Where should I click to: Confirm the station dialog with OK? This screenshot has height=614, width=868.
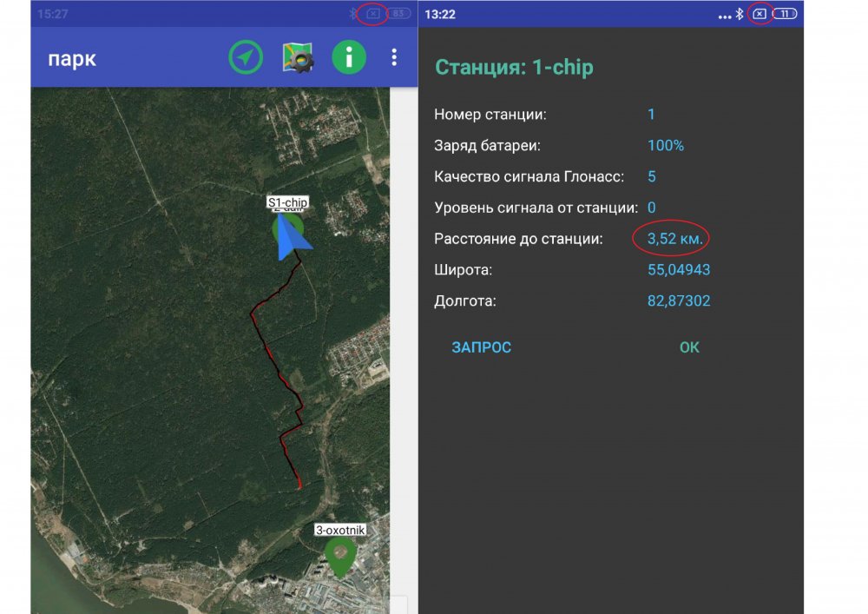689,347
